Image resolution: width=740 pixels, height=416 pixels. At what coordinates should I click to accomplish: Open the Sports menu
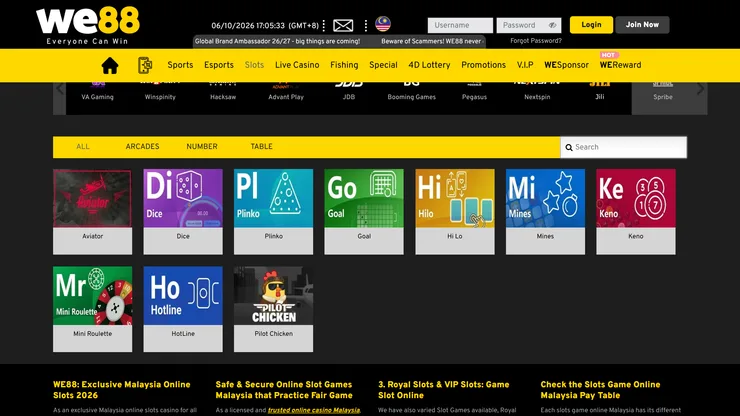[180, 65]
